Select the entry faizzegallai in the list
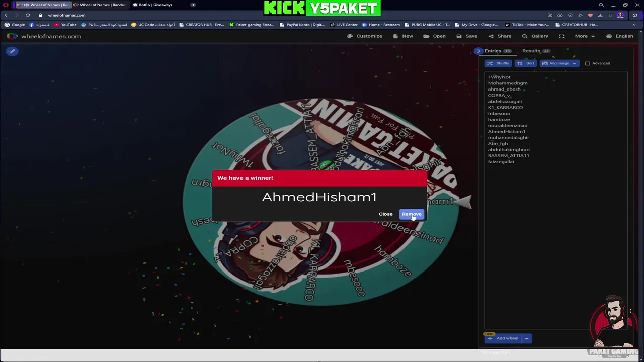 click(501, 161)
